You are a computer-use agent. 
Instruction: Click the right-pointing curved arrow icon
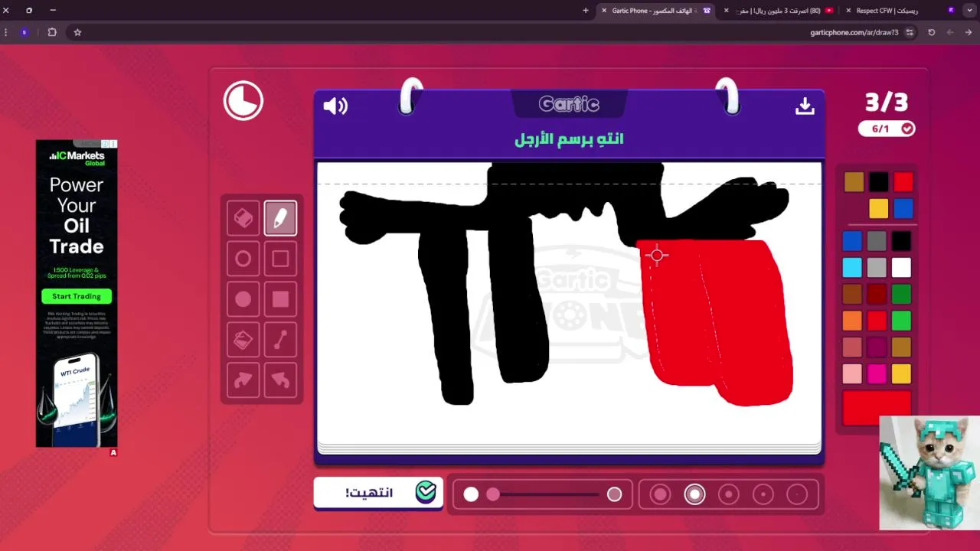(x=243, y=380)
